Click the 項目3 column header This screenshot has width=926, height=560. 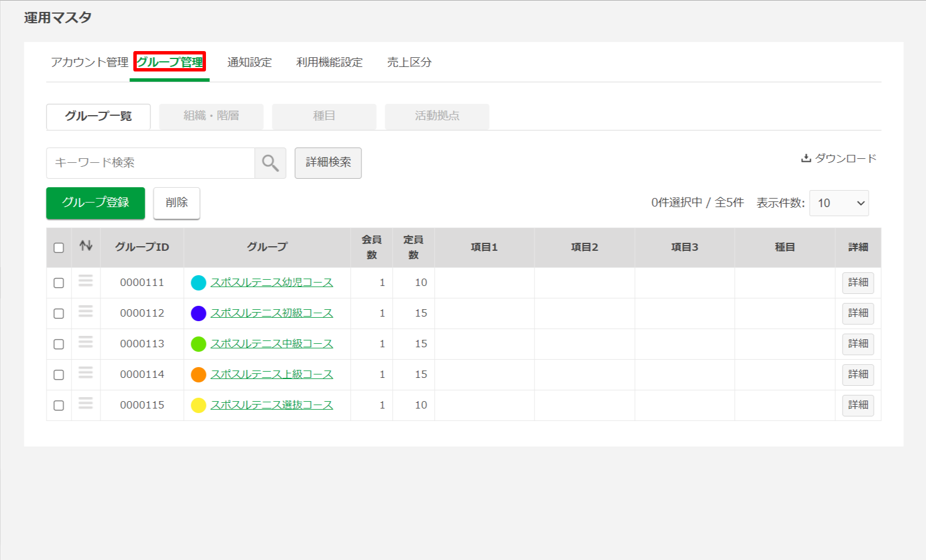(x=685, y=247)
